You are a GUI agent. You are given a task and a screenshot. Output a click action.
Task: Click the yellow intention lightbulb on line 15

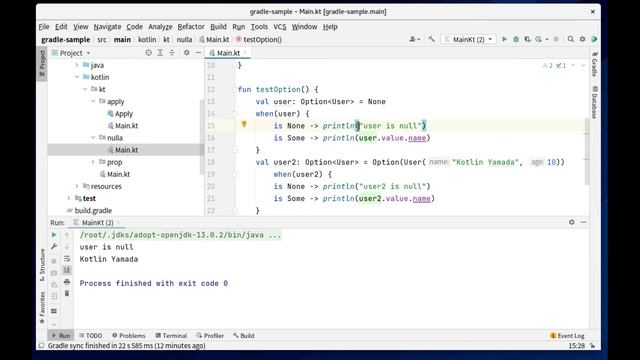(244, 124)
